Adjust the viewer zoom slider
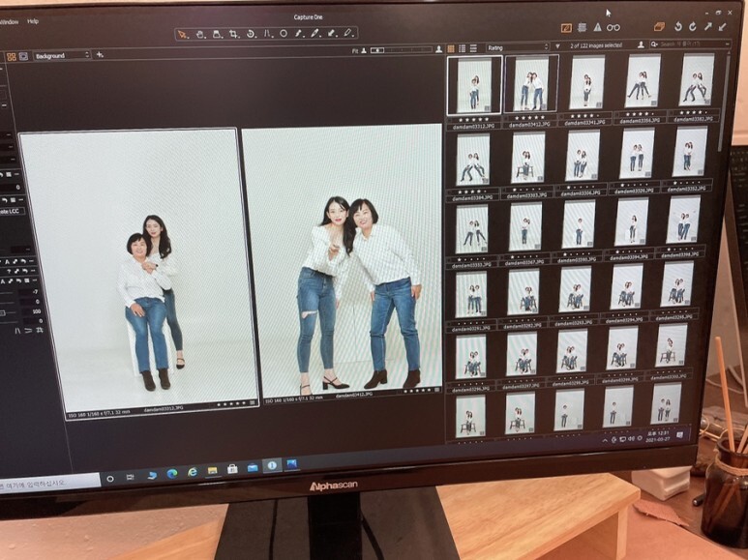The image size is (748, 560). click(x=401, y=49)
